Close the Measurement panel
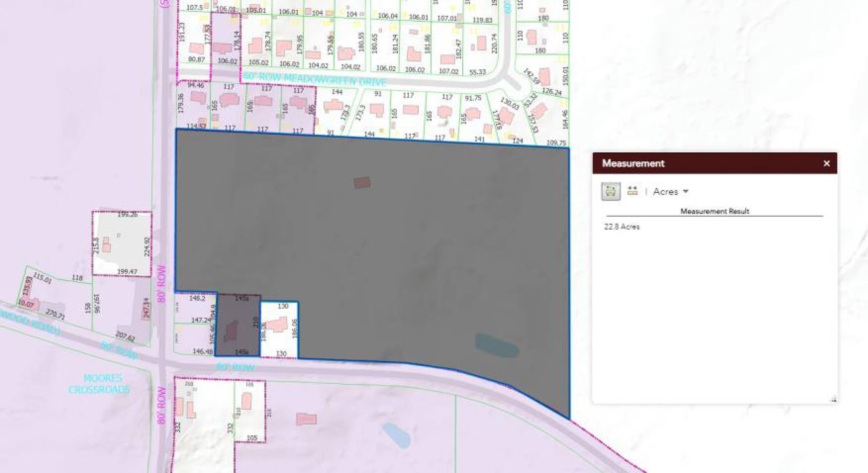Image resolution: width=868 pixels, height=473 pixels. 827,163
